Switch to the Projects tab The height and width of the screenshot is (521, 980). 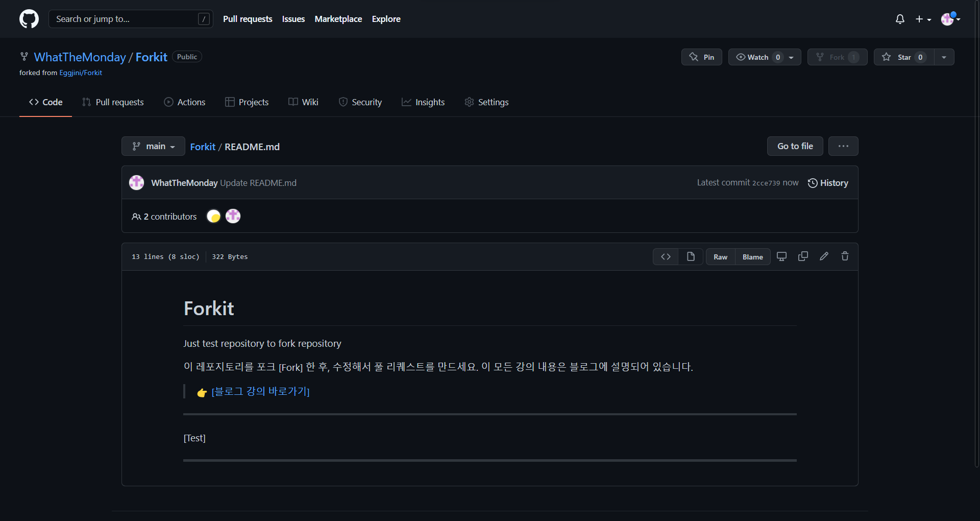(x=247, y=102)
